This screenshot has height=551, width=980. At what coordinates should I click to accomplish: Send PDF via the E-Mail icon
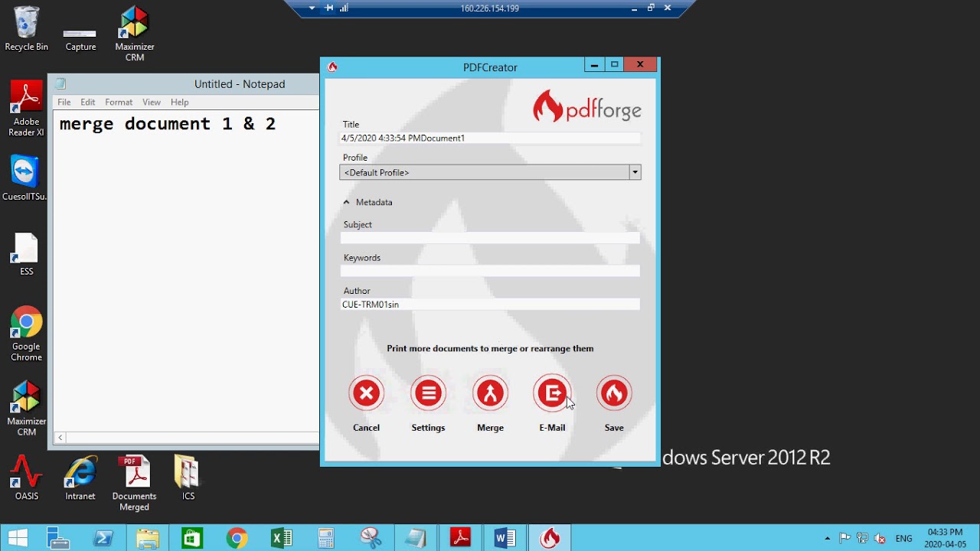point(552,393)
